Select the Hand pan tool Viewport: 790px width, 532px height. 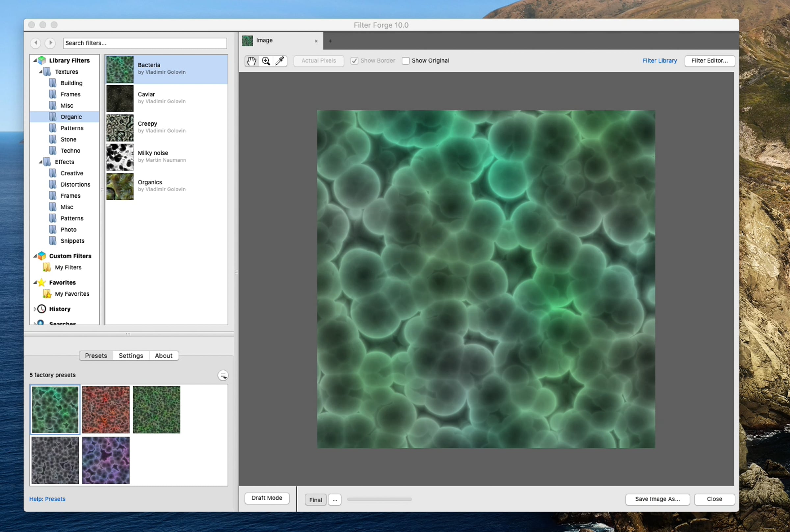[251, 61]
